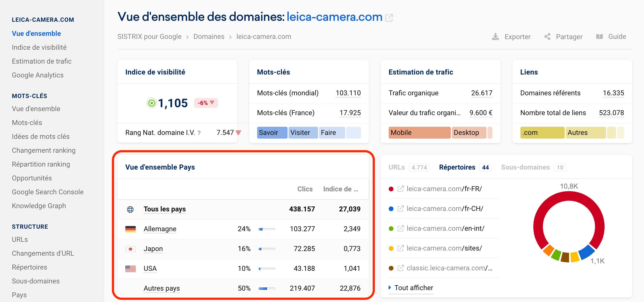Open external link icon beside leica-camera.com title

(x=389, y=18)
